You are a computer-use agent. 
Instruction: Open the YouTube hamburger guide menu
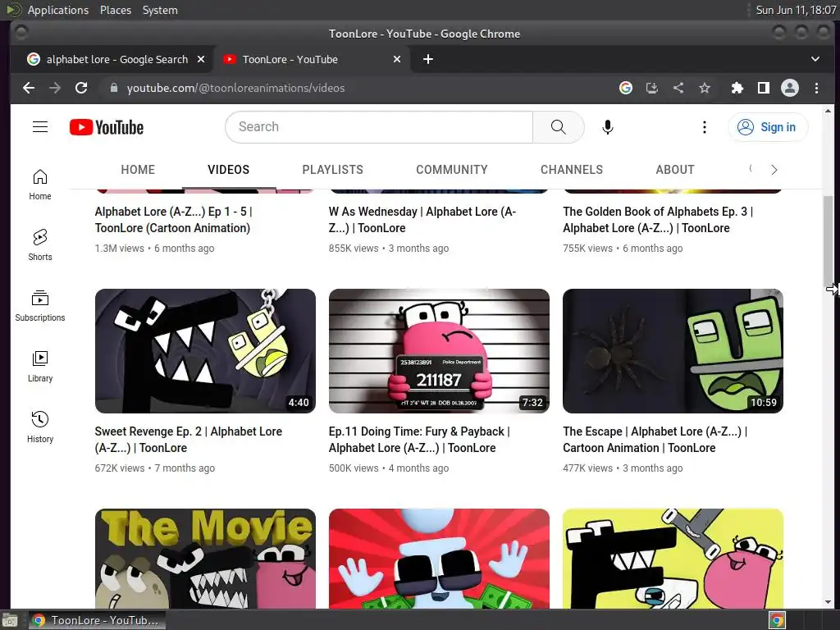pos(40,127)
